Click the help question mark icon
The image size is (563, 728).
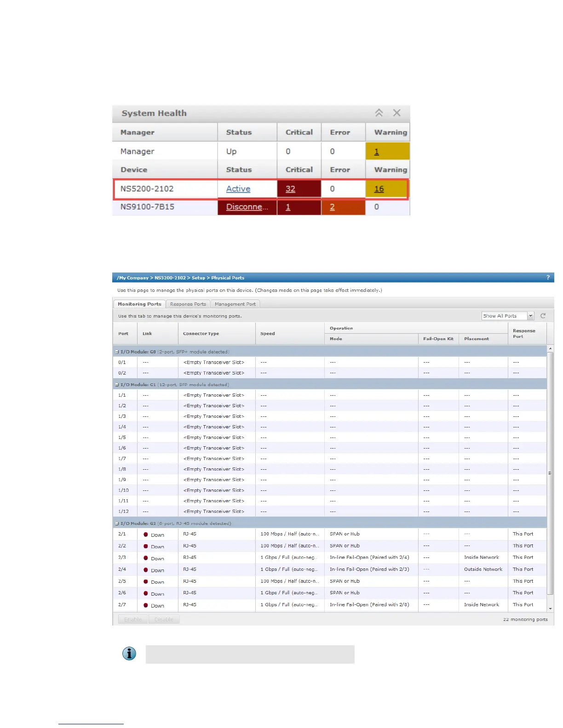(x=547, y=278)
